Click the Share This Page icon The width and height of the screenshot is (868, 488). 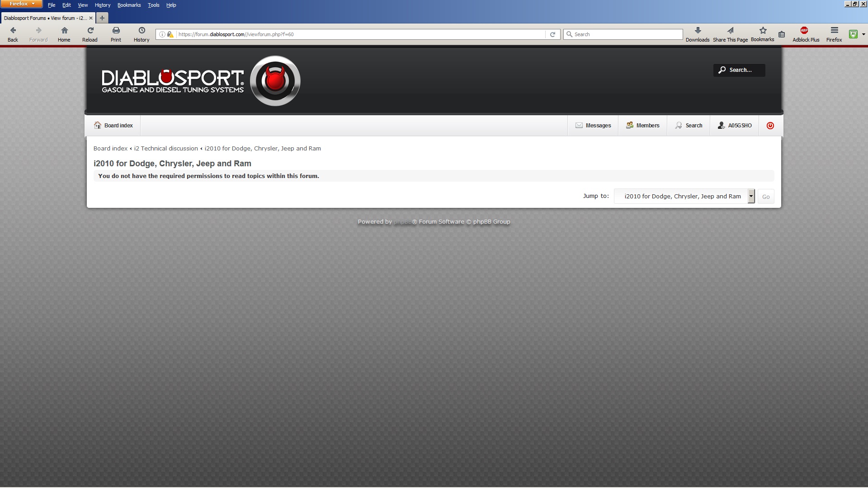point(730,34)
